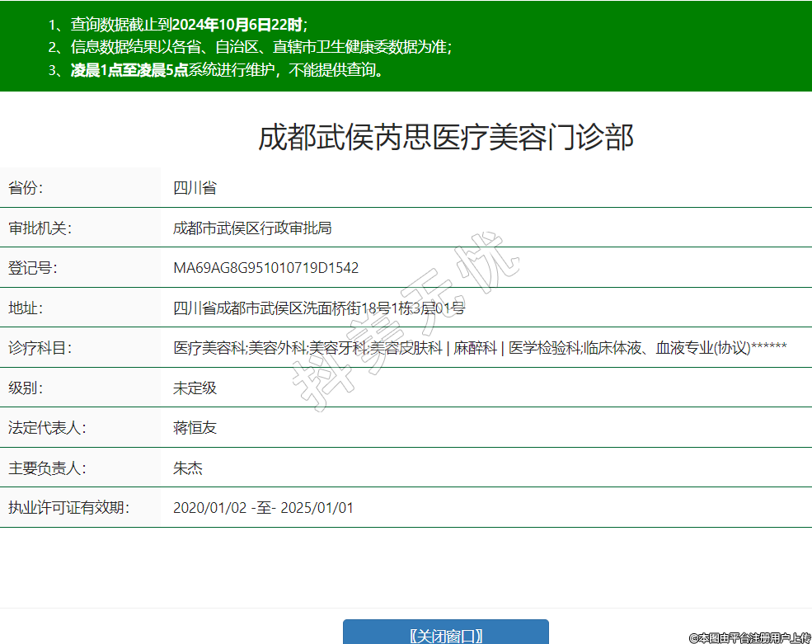Select the address value on 洗面桥街18号
Viewport: 812px width, 644px height.
tap(318, 308)
